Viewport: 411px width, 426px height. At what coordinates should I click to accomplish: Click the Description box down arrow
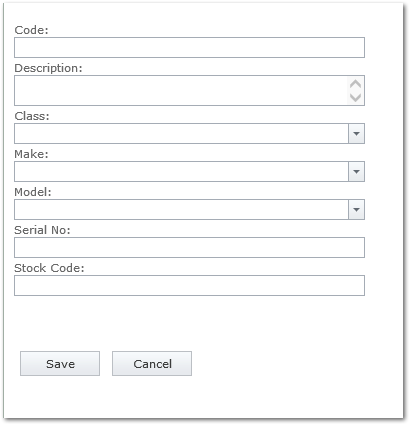point(356,97)
